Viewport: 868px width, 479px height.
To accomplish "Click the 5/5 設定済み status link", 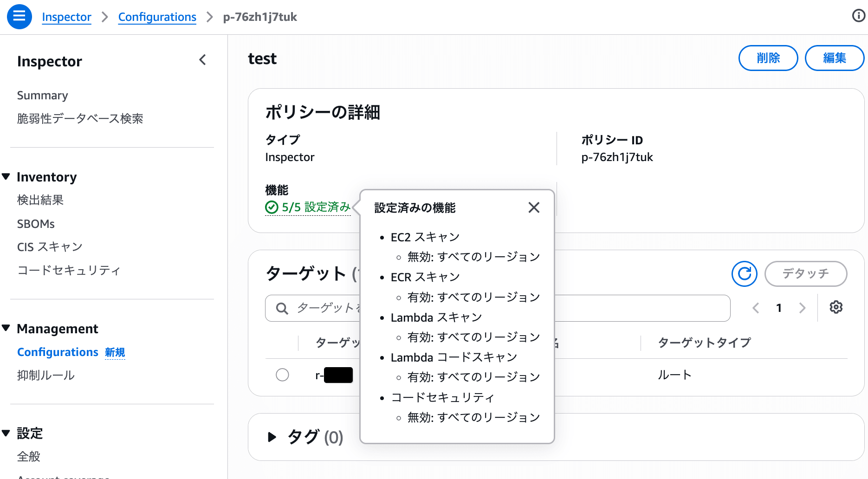I will (x=316, y=207).
